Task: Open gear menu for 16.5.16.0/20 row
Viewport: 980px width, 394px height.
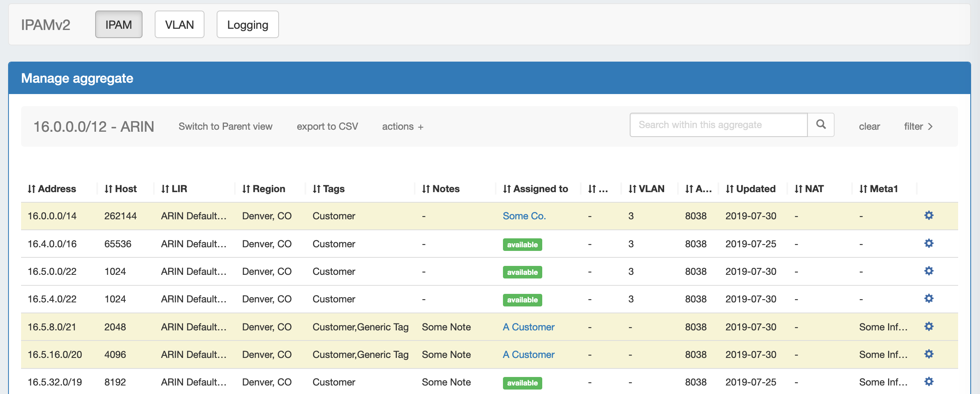Action: pyautogui.click(x=929, y=354)
